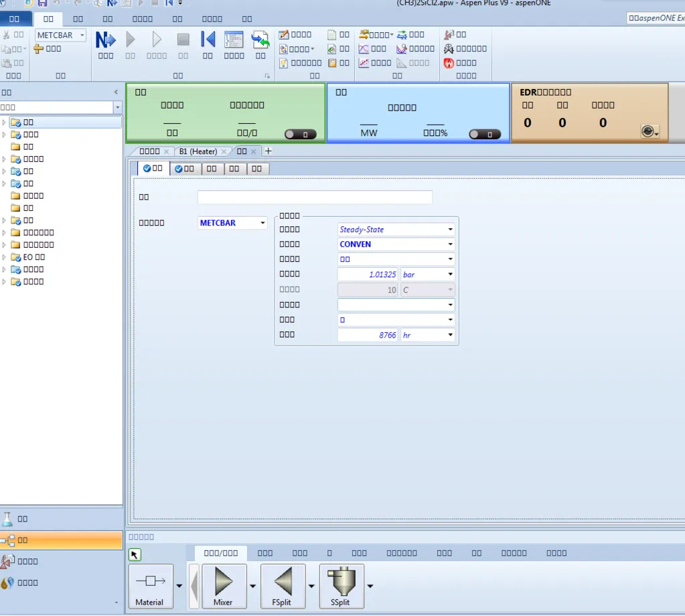Open the Safety Analysis environment with tower icon
The height and width of the screenshot is (616, 685).
pos(61,561)
